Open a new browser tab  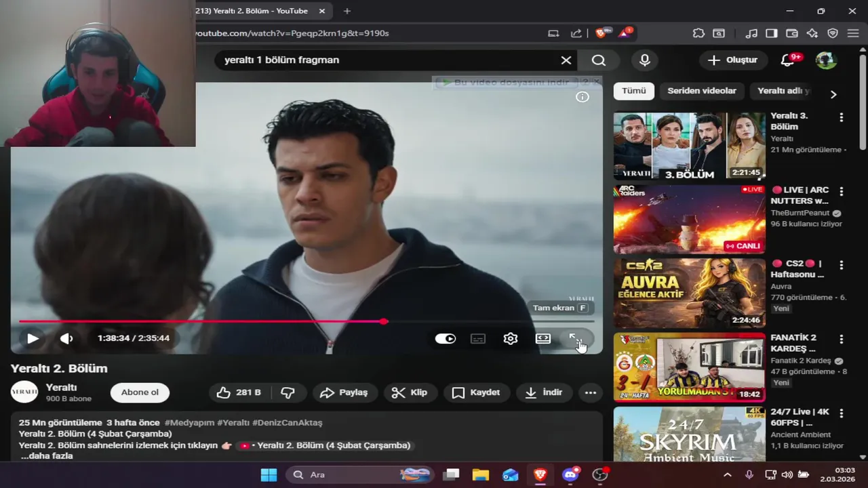point(347,11)
